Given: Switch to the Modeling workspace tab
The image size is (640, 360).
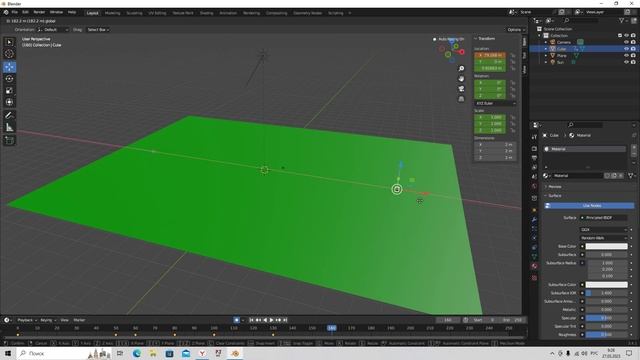Looking at the screenshot, I should pyautogui.click(x=113, y=13).
